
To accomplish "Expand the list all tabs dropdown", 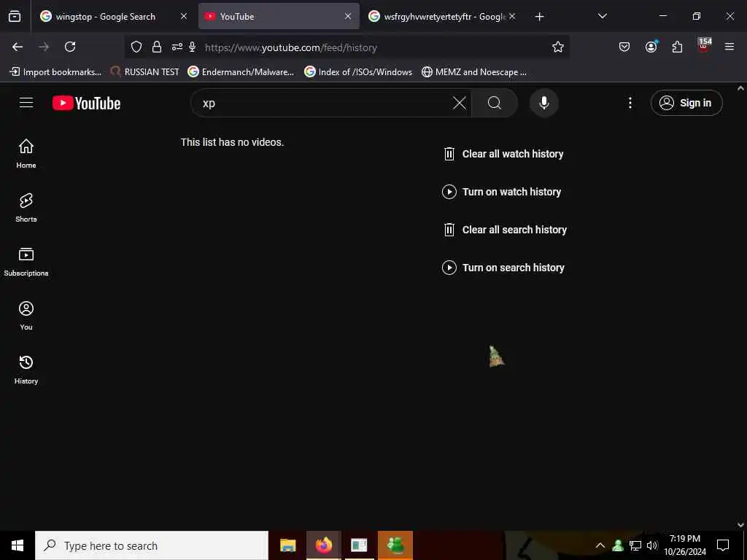I will (x=602, y=16).
